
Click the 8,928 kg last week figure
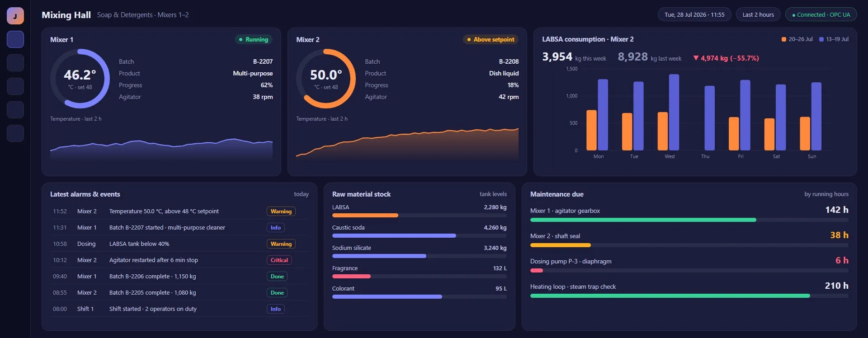[x=650, y=57]
